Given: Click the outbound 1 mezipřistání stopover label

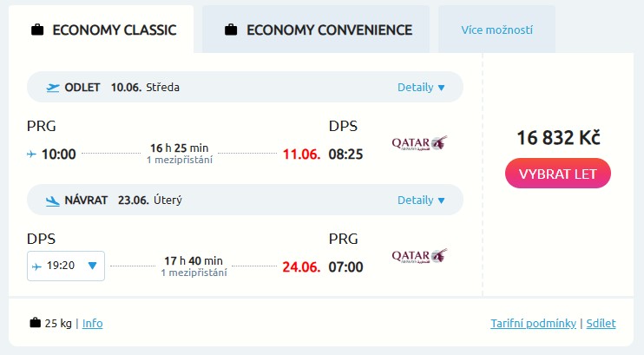Looking at the screenshot, I should pos(179,160).
